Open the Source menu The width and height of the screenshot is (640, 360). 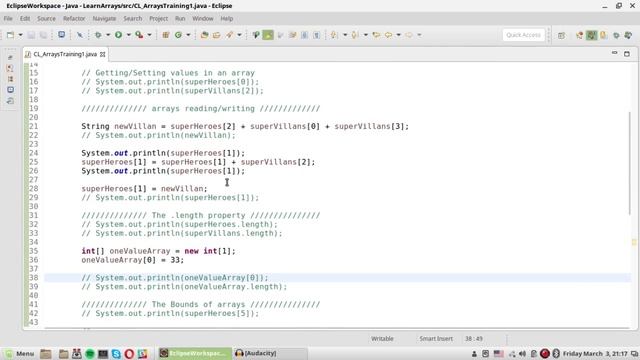(46, 18)
